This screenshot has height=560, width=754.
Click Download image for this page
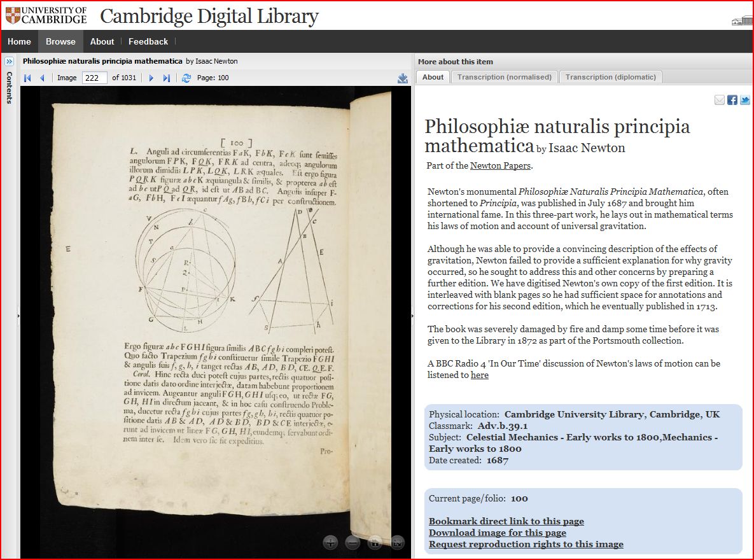click(x=497, y=533)
